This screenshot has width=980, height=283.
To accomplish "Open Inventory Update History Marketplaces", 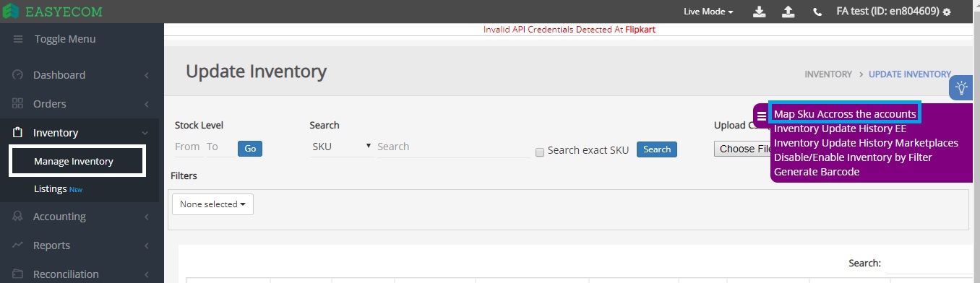I will pyautogui.click(x=866, y=143).
